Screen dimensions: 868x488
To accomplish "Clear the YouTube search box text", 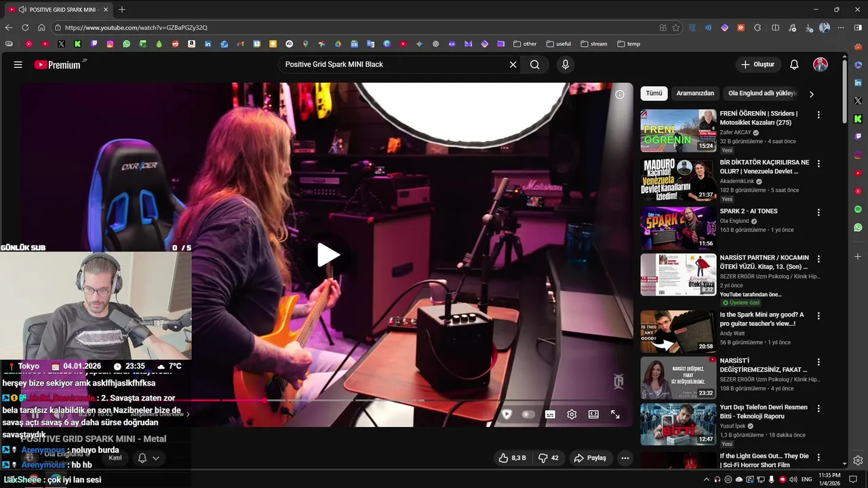I will [513, 64].
